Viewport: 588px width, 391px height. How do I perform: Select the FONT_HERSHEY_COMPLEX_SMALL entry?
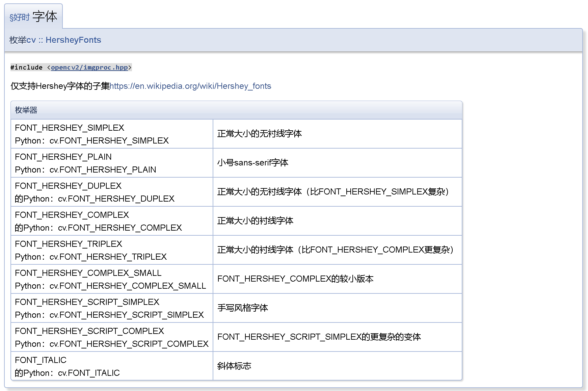[88, 273]
